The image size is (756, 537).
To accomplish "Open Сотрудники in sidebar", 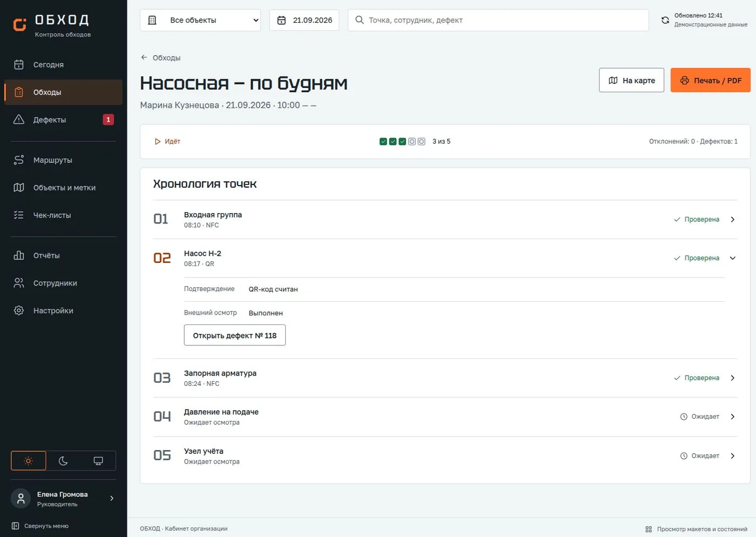I will 63,283.
